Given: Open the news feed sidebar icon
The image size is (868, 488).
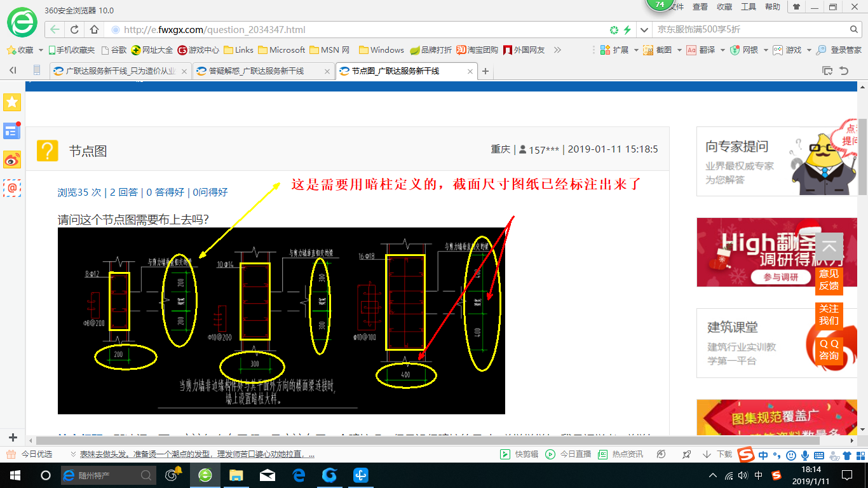Looking at the screenshot, I should click(x=12, y=131).
